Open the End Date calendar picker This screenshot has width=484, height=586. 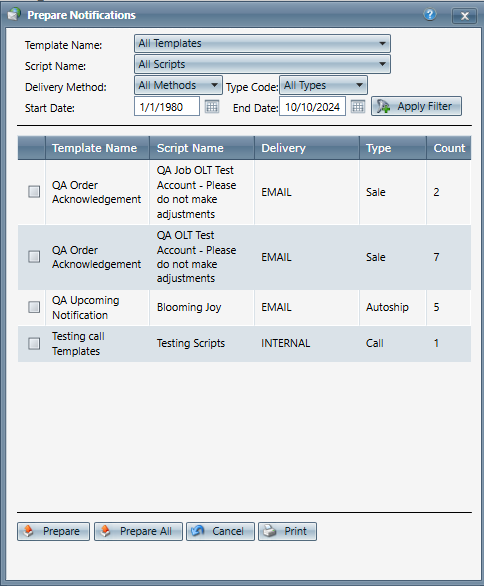point(358,107)
